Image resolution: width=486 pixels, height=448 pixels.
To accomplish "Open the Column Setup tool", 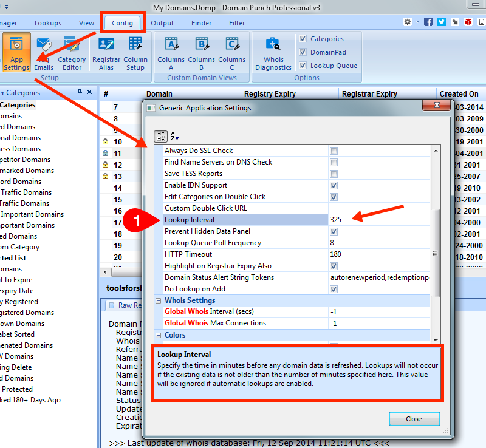I will pos(135,53).
